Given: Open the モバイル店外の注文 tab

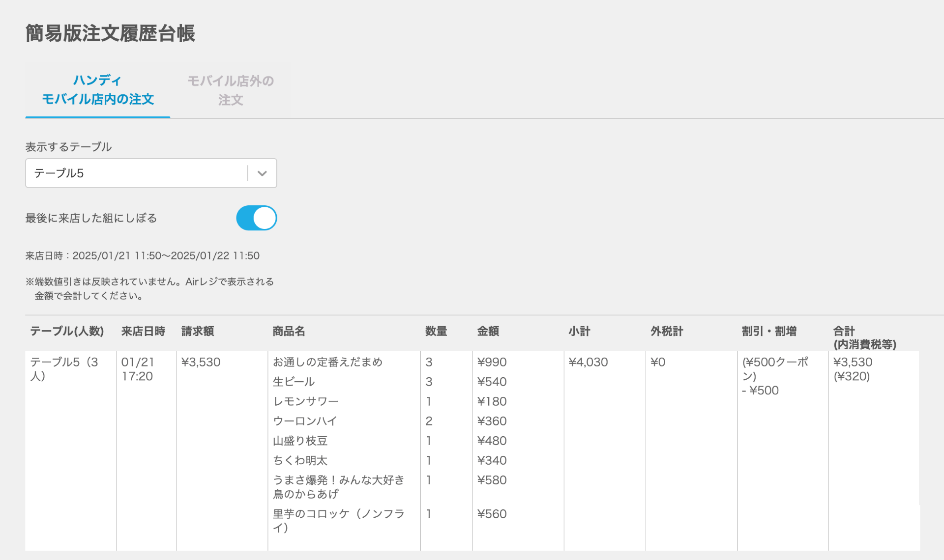Looking at the screenshot, I should [231, 90].
